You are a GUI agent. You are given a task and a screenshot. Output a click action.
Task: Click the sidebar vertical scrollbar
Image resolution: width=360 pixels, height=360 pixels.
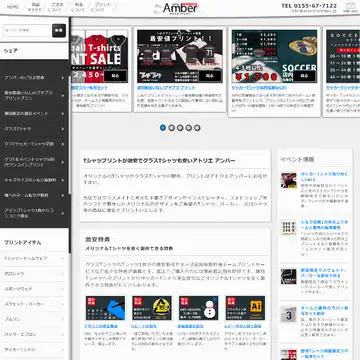[70, 135]
